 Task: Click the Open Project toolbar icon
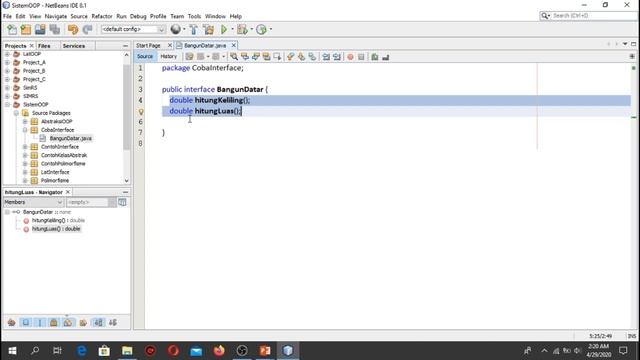point(40,29)
